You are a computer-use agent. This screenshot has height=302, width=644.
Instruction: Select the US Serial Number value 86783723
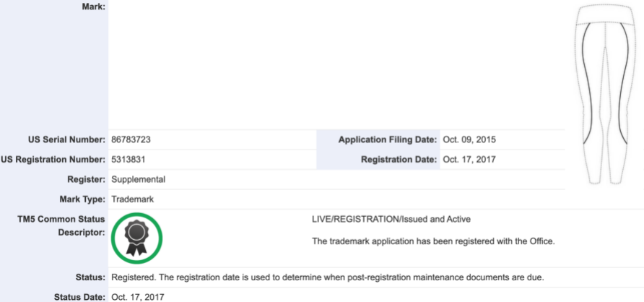click(131, 139)
